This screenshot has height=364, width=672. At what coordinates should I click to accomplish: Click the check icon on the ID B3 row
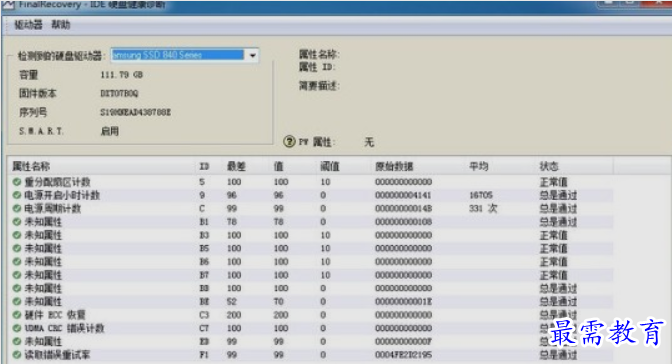17,235
